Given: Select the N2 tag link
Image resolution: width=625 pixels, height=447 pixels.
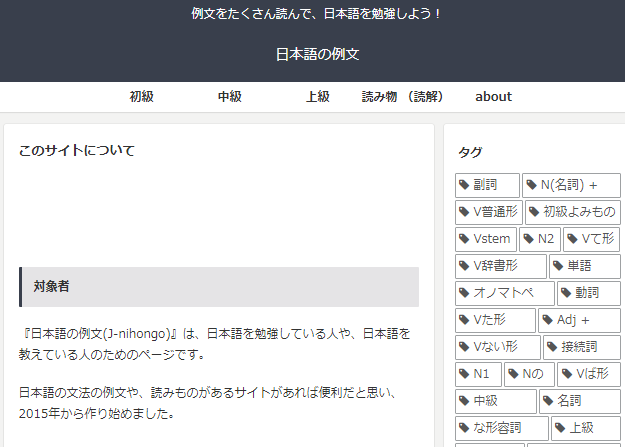Looking at the screenshot, I should pyautogui.click(x=540, y=239).
